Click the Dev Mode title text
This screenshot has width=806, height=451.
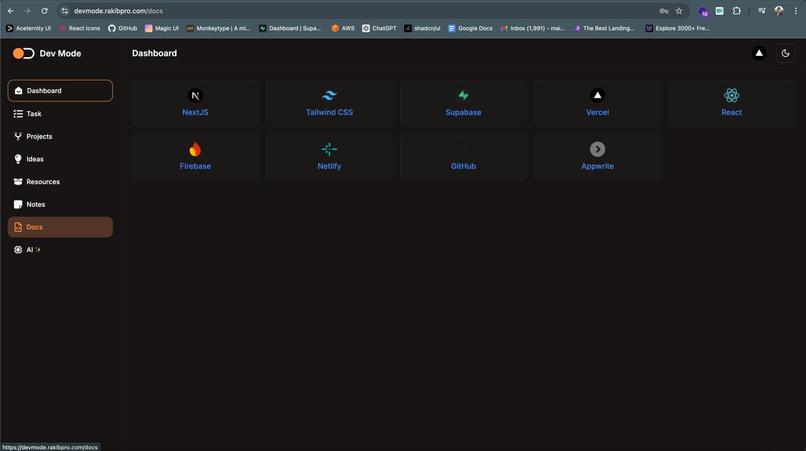60,53
